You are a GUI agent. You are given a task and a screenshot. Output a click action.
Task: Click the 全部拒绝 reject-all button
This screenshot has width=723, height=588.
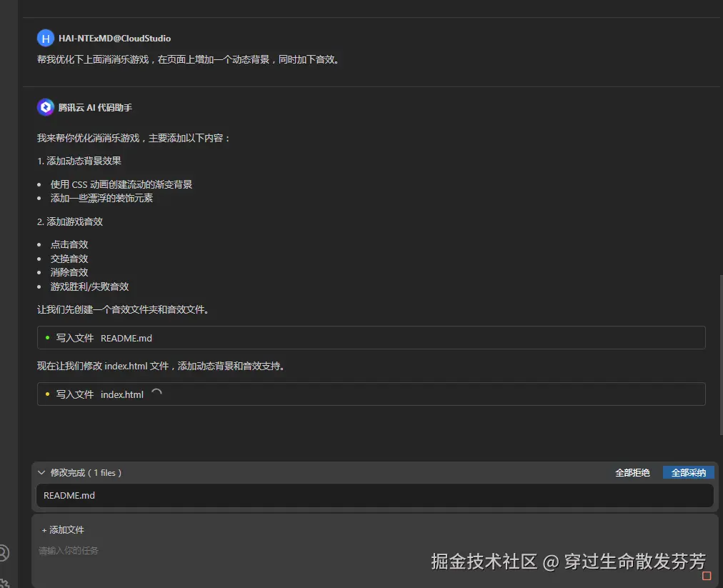point(632,472)
